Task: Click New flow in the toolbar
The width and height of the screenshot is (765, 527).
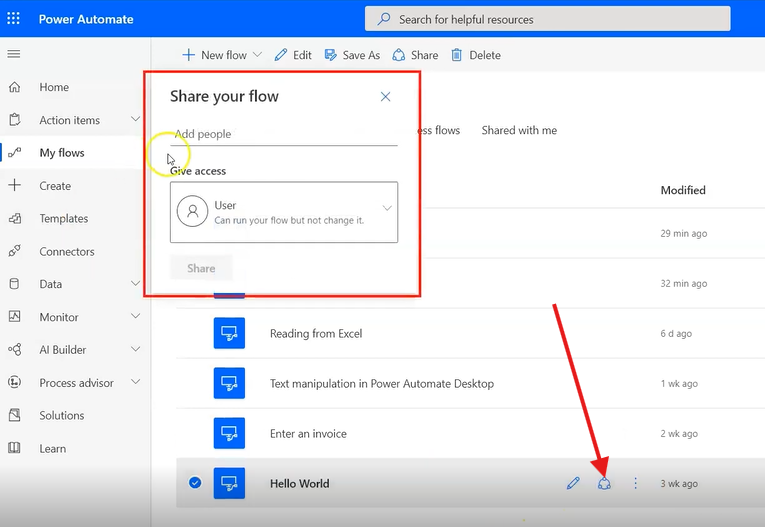Action: click(x=215, y=55)
